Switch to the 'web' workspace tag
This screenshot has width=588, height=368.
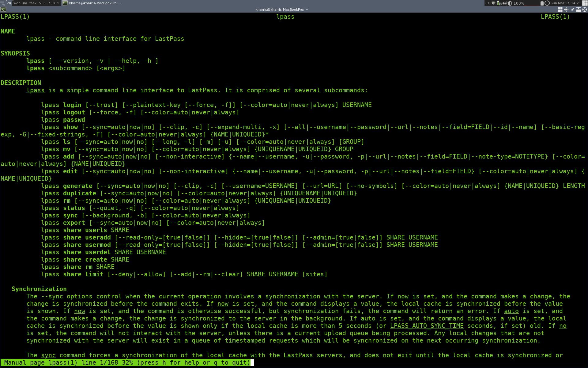click(x=17, y=3)
